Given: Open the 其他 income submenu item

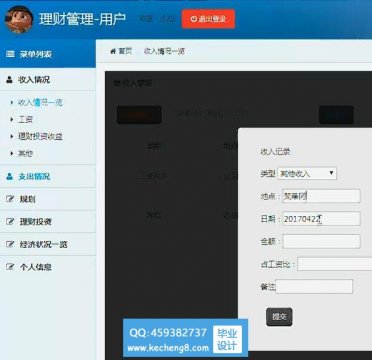Looking at the screenshot, I should coord(25,154).
